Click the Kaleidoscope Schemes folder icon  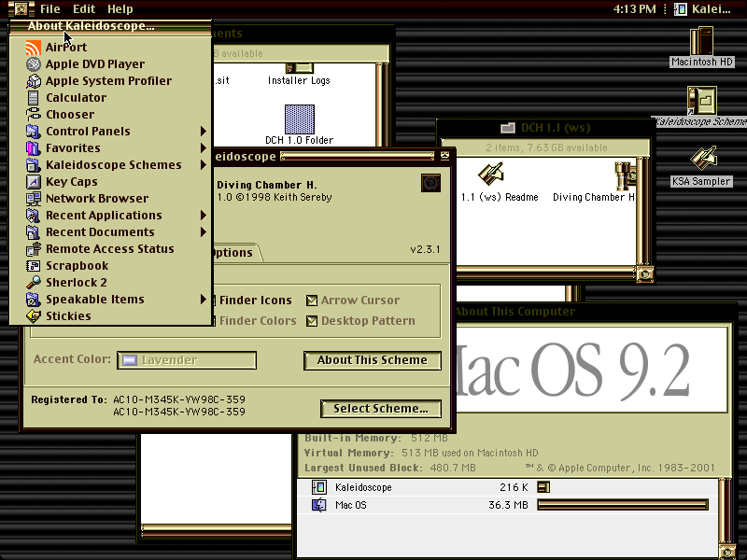pyautogui.click(x=34, y=165)
